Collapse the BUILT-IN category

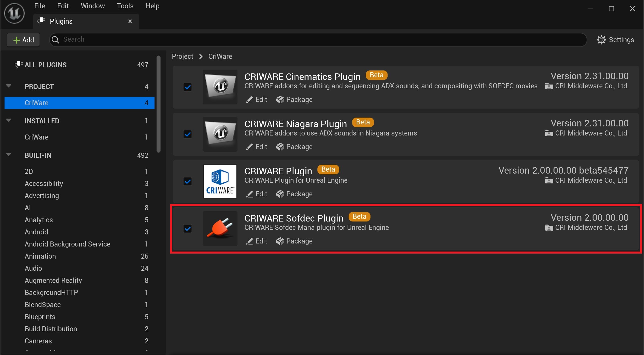pos(9,155)
